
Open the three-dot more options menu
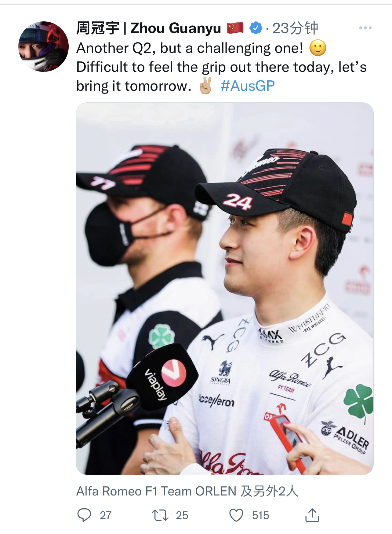365,28
